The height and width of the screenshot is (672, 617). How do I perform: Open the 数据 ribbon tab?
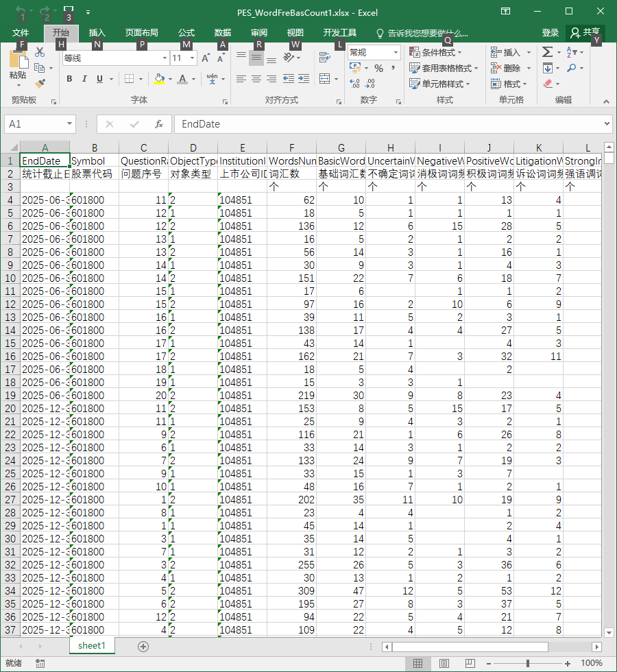pyautogui.click(x=222, y=33)
